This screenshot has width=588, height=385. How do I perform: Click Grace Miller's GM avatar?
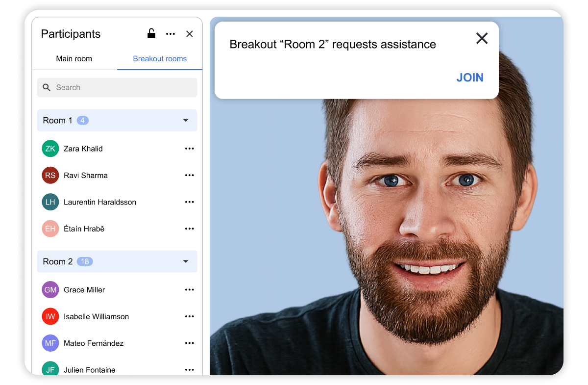coord(50,290)
